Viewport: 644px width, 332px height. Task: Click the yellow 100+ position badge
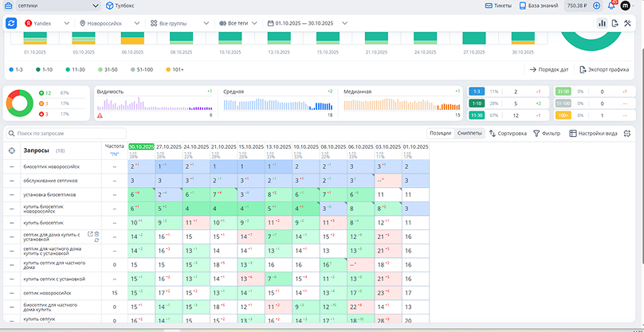coord(562,115)
